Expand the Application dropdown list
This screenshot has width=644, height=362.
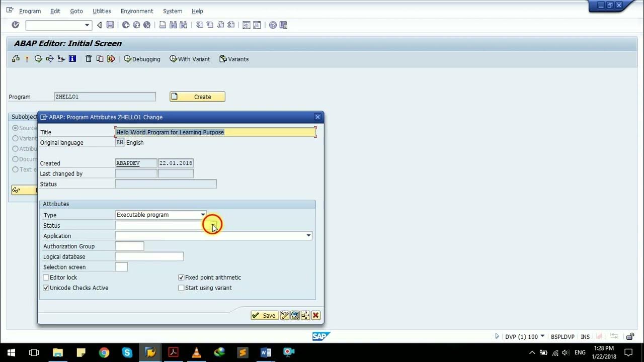pos(308,235)
